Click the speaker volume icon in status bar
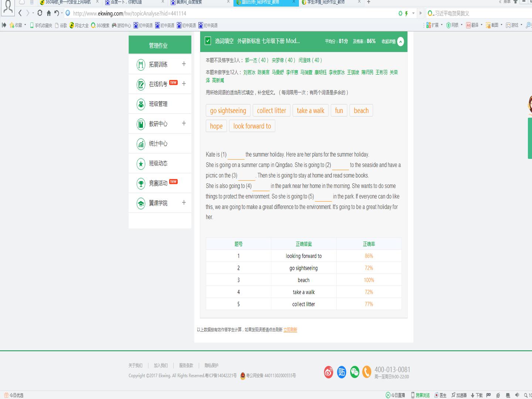This screenshot has width=532, height=399. pyautogui.click(x=517, y=395)
